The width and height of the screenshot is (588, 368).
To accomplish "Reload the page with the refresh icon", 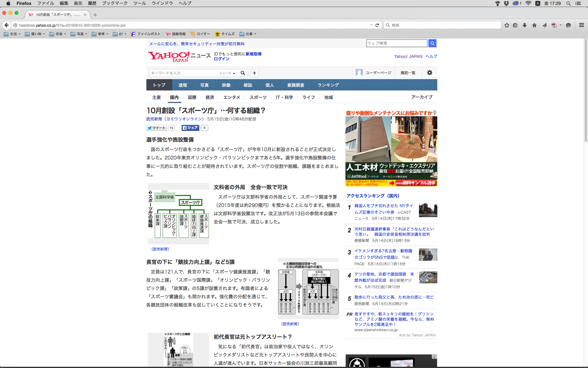I will (x=377, y=25).
